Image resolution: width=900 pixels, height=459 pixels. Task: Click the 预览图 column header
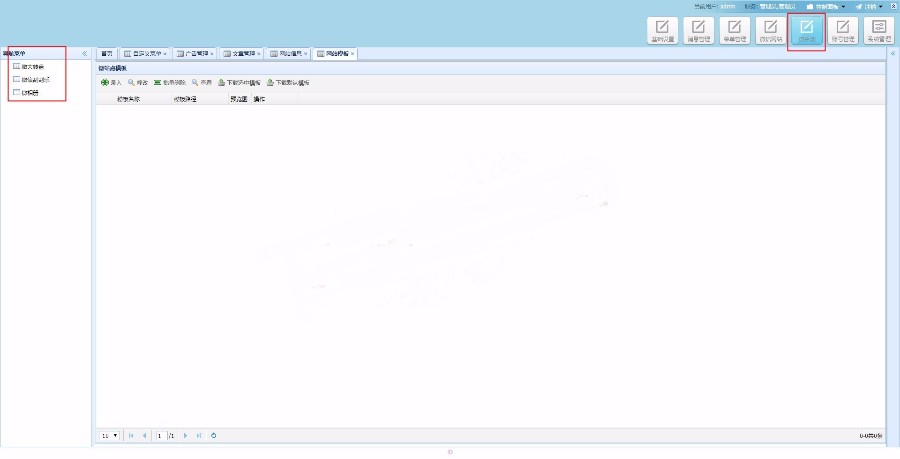(239, 99)
